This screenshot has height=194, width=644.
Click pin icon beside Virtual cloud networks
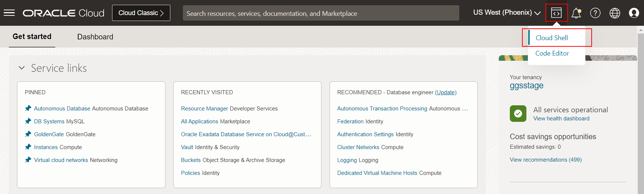[28, 160]
